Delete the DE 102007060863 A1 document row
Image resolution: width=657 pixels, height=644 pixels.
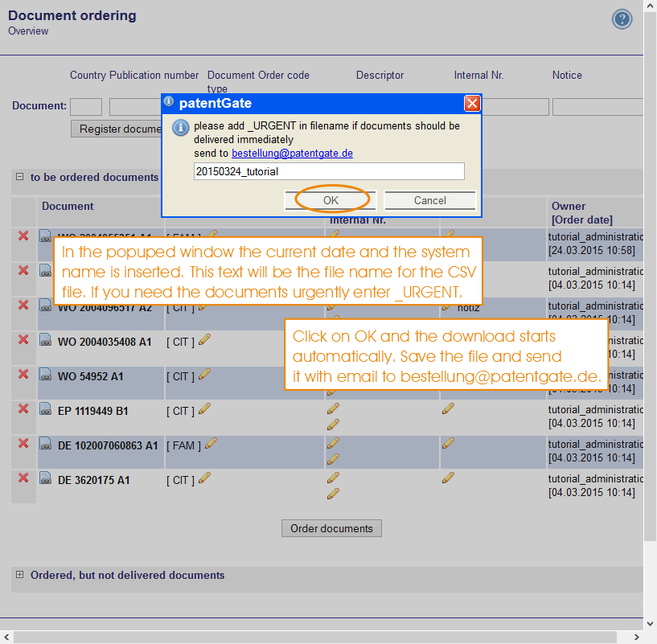[23, 443]
